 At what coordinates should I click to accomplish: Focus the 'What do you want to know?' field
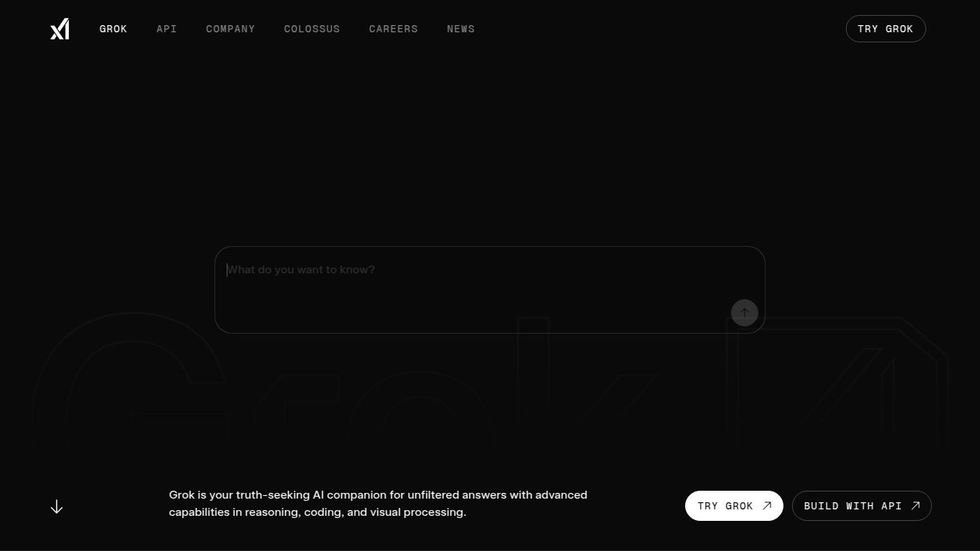pos(473,280)
